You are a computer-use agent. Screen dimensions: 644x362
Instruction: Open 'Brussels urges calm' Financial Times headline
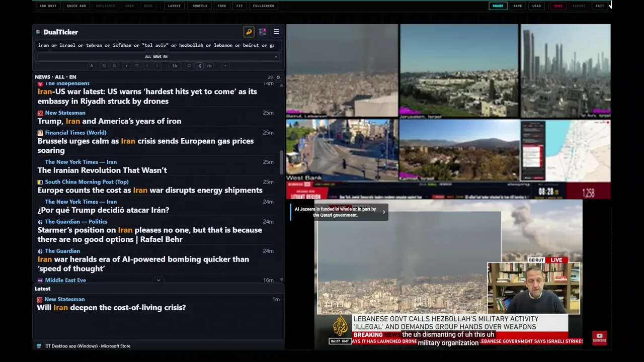coord(145,146)
